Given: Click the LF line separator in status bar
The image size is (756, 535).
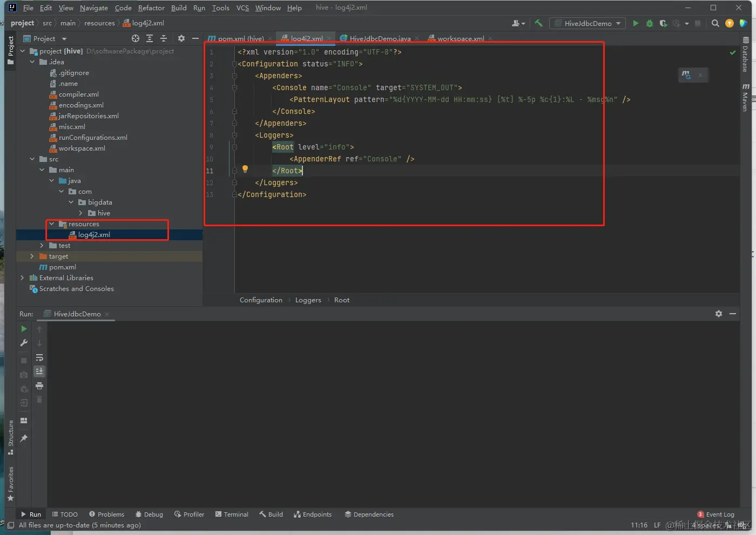Looking at the screenshot, I should 657,525.
